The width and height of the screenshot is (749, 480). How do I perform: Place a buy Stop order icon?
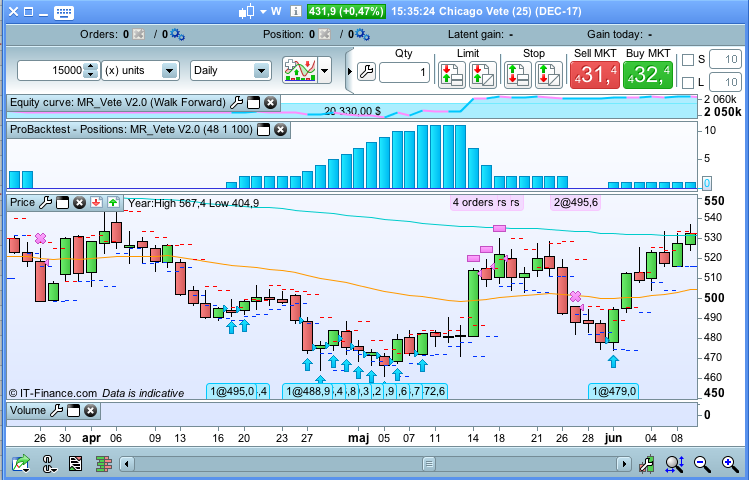click(x=518, y=75)
